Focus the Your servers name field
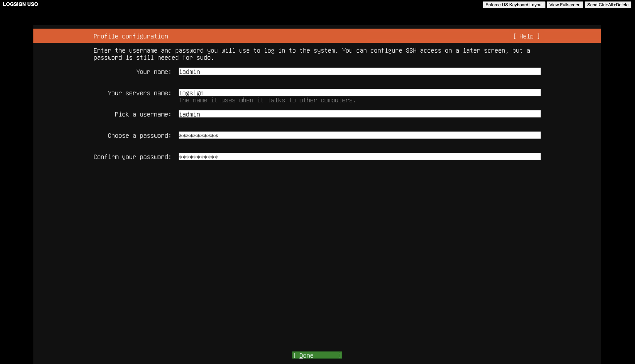635x364 pixels. coord(360,93)
